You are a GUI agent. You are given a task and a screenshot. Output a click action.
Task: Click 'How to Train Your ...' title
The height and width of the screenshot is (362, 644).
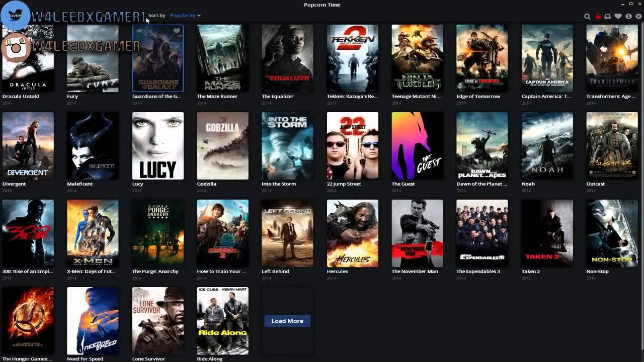point(221,271)
